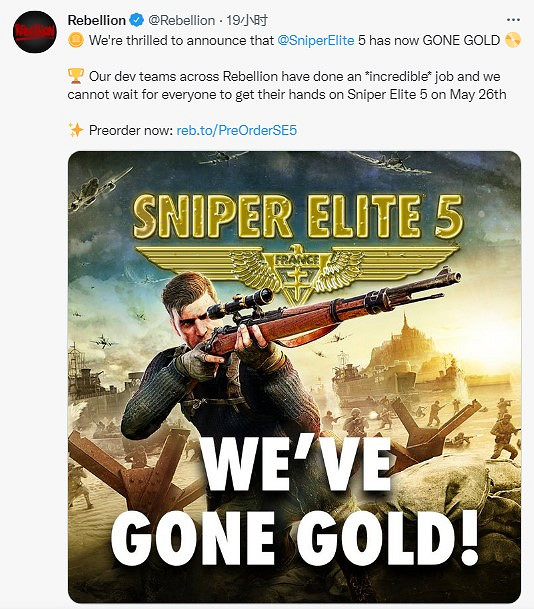Click the SNIPER ELITE 5 title logo
Screen dimensions: 534x609
(297, 216)
